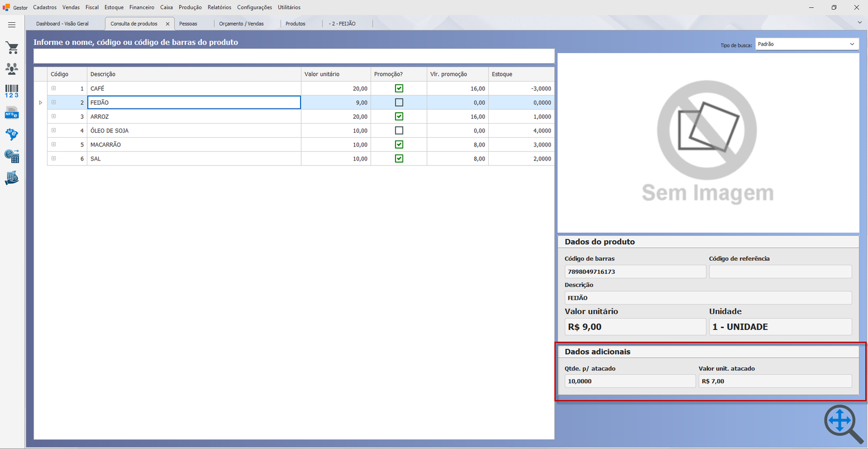Click the hand holding calculator icon
868x449 pixels.
pyautogui.click(x=12, y=178)
